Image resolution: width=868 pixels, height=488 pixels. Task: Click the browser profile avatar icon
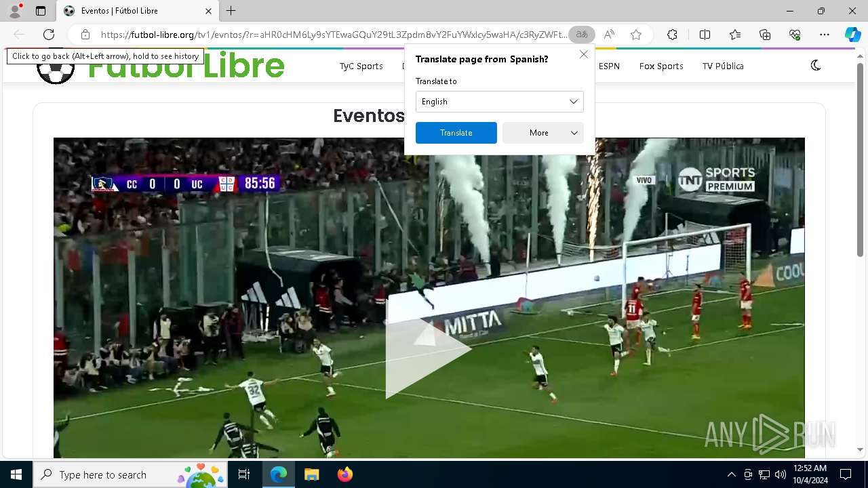(15, 11)
